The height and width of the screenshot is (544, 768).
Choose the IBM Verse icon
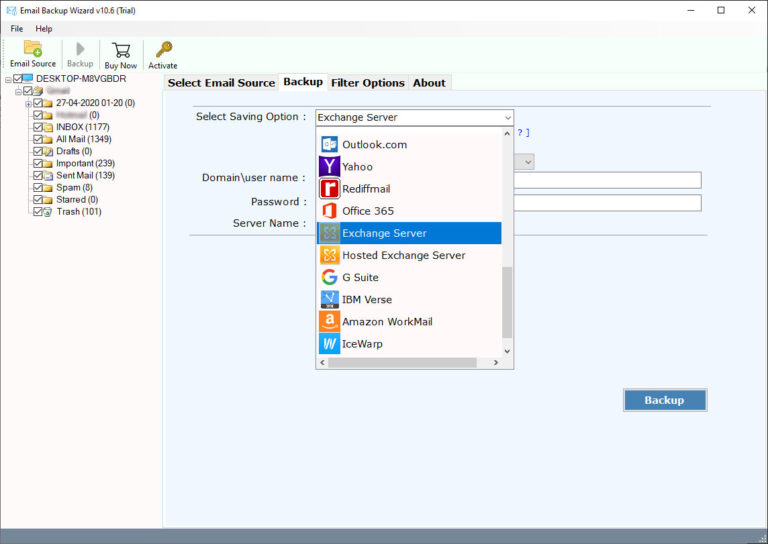point(329,299)
